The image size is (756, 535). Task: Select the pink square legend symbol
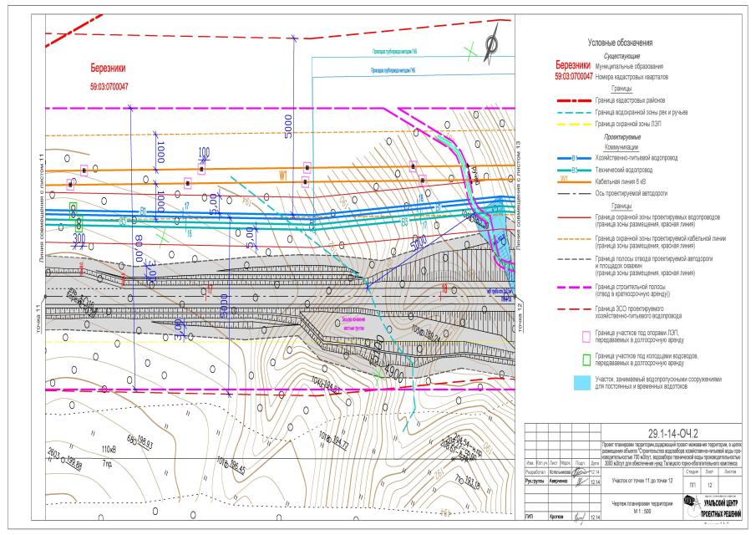586,337
